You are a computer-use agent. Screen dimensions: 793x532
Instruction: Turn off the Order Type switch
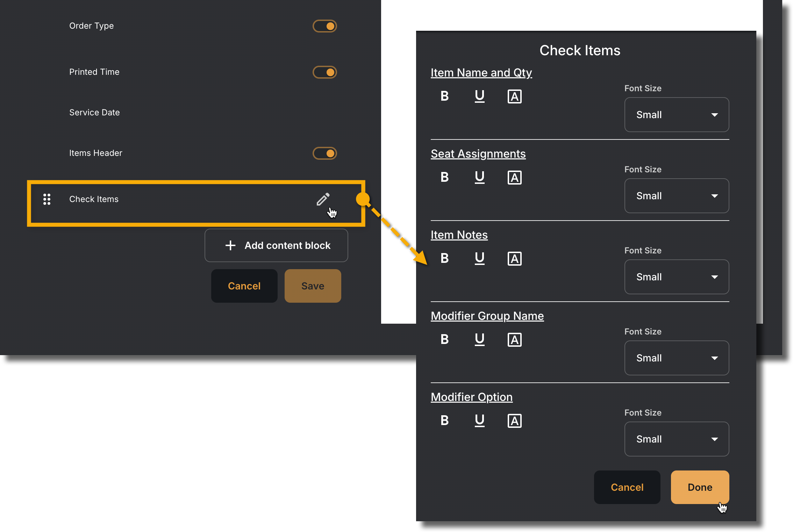324,26
